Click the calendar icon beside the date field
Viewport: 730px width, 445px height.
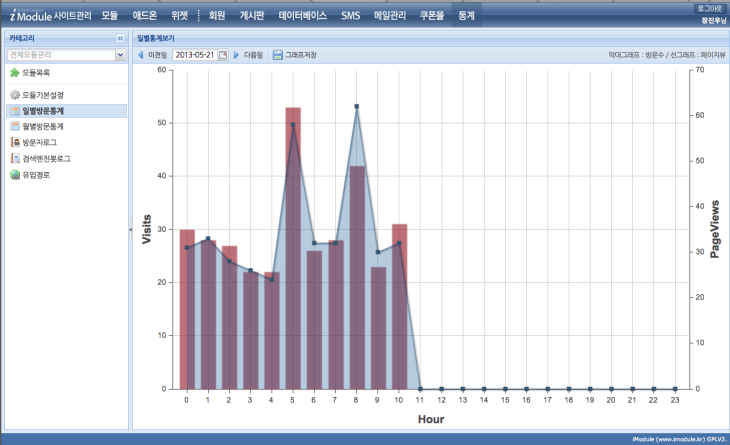[223, 55]
